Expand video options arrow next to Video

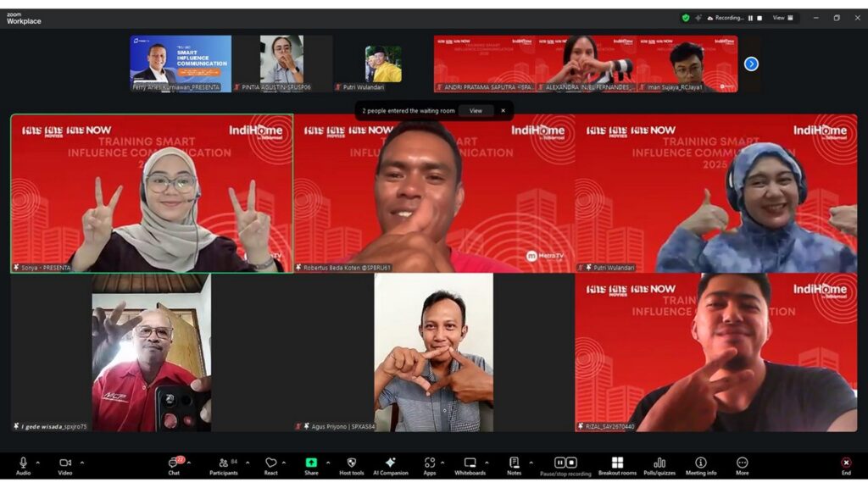click(82, 463)
